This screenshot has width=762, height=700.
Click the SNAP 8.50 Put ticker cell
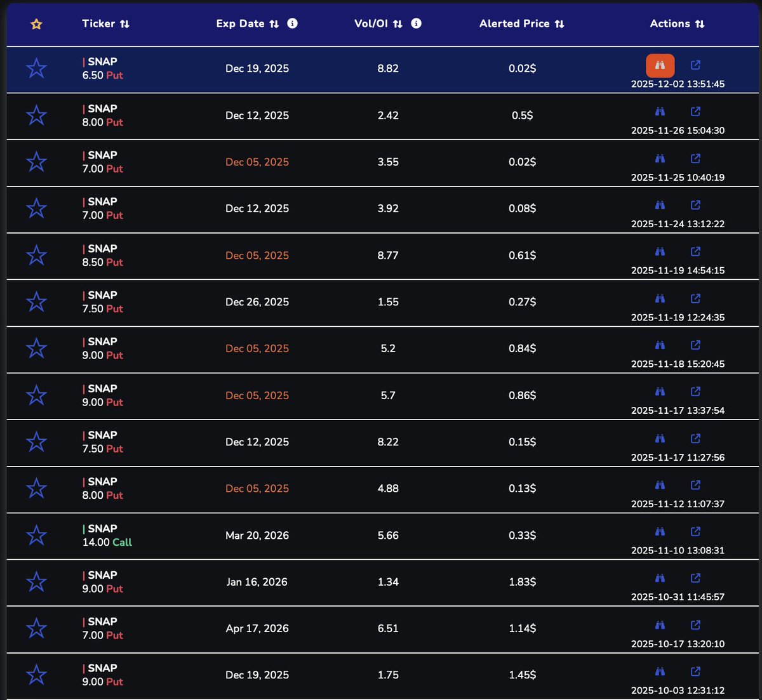[x=102, y=255]
